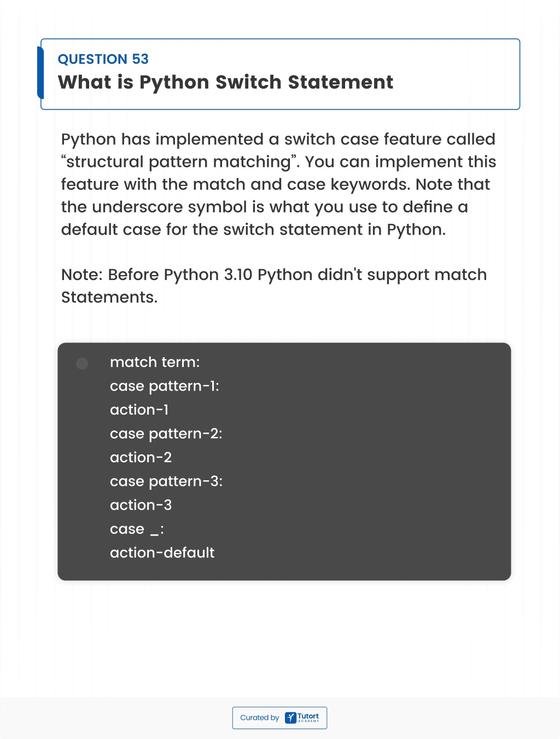Image resolution: width=560 pixels, height=739 pixels.
Task: Click the blue accent bar beside the title
Action: tap(40, 73)
